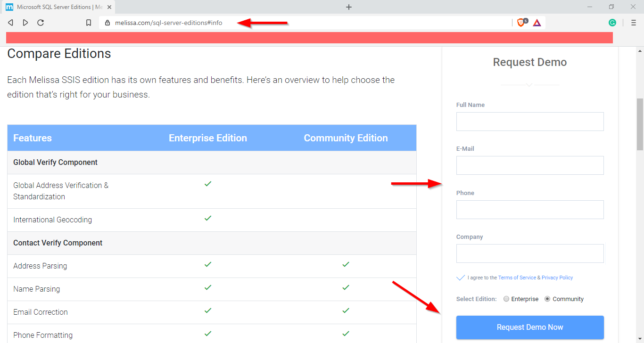The height and width of the screenshot is (343, 644).
Task: Open Brave Shields panel
Action: (522, 22)
